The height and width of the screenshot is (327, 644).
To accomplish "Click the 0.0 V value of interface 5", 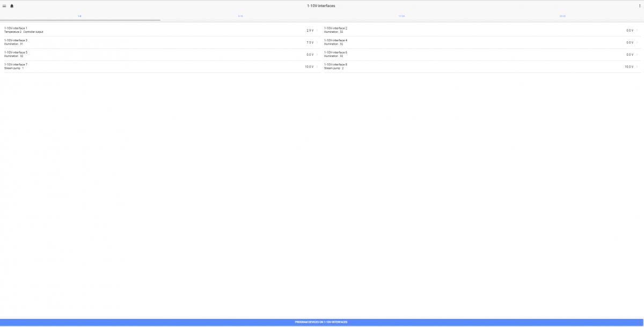I will [x=310, y=55].
